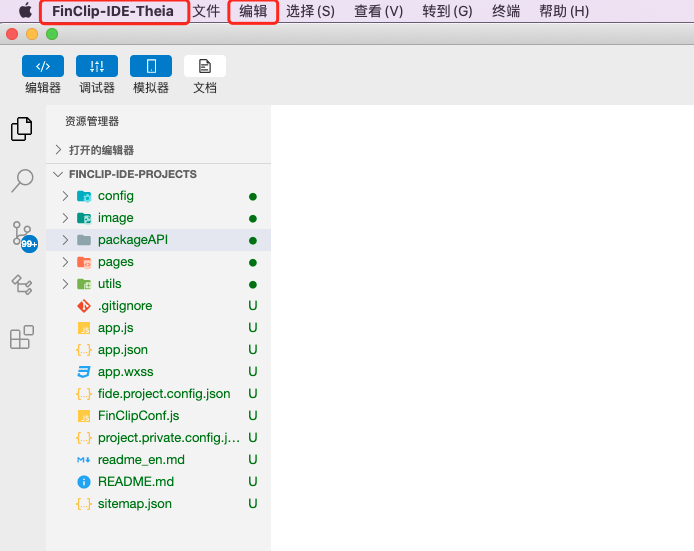
Task: Select the utils folder name
Action: pyautogui.click(x=109, y=284)
